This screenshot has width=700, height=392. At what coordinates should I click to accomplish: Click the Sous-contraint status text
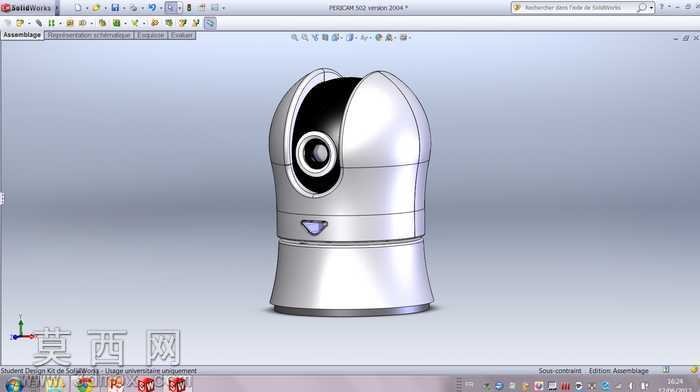[559, 371]
